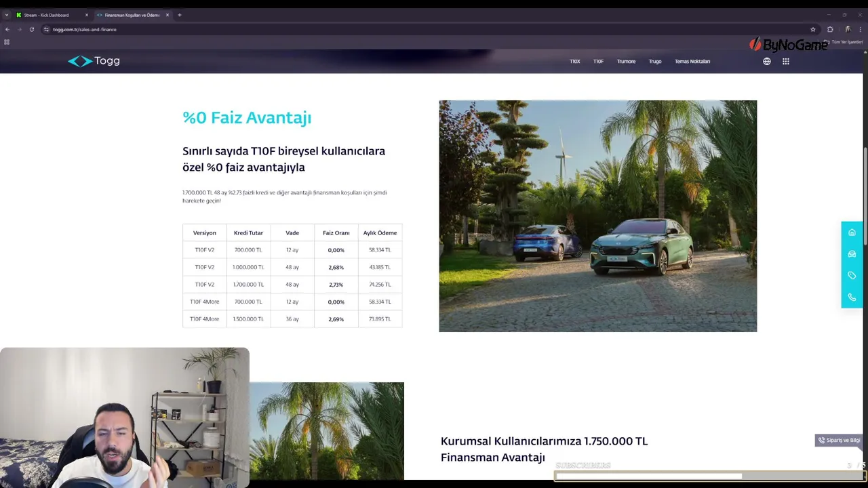Click the T10F cars photo

(597, 216)
